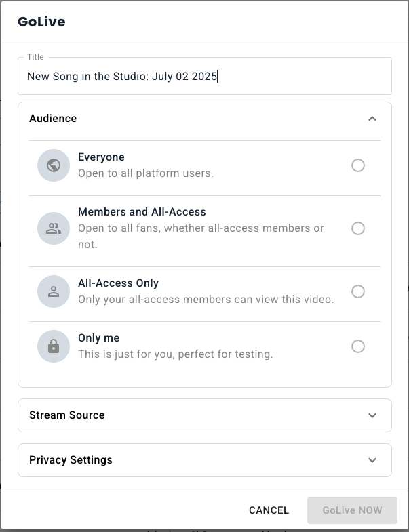Open the Stream Source section header

pyautogui.click(x=67, y=415)
